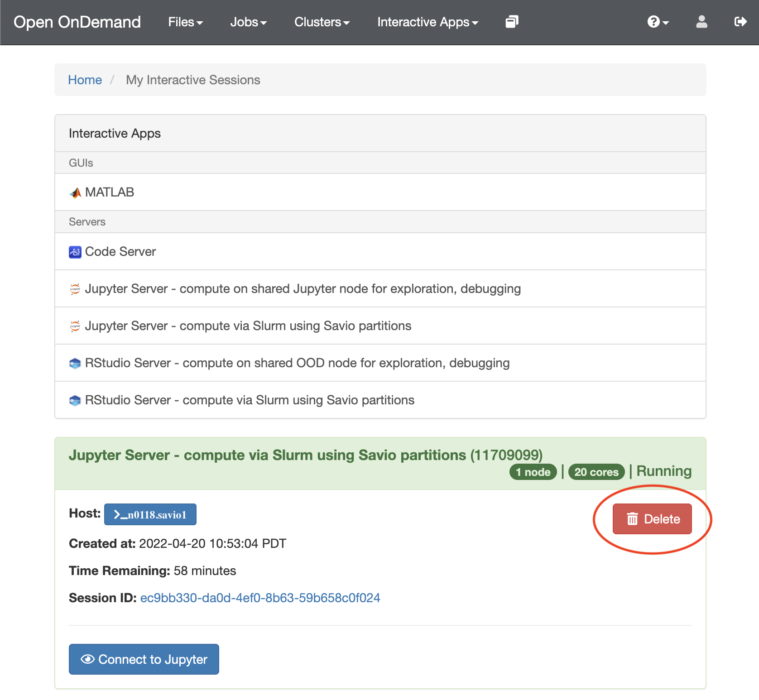Click Connect to Jupyter button
This screenshot has height=700, width=759.
(144, 659)
